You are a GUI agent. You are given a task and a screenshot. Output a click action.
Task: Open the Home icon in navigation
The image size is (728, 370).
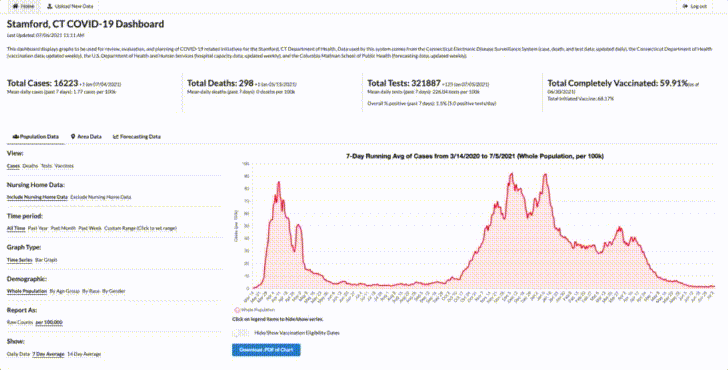click(15, 6)
